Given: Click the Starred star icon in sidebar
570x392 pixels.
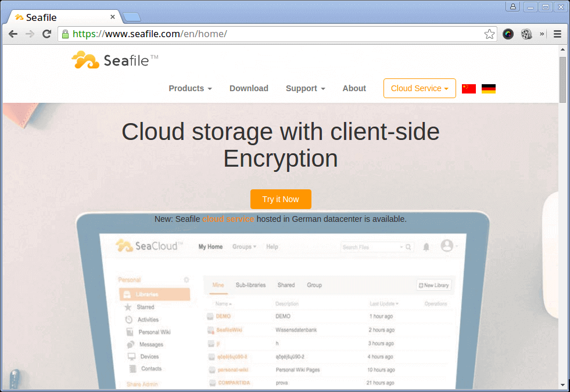Looking at the screenshot, I should [x=128, y=307].
